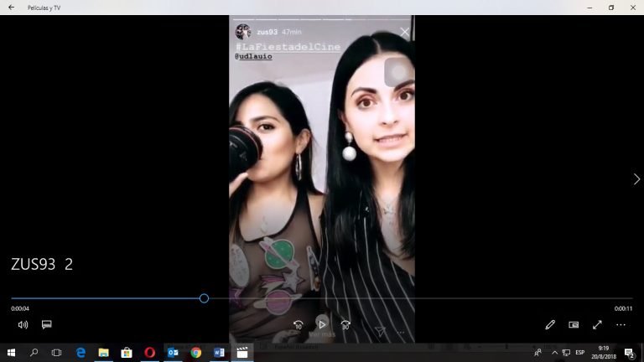This screenshot has width=644, height=362.
Task: Skip forward 30 seconds
Action: coord(345,324)
